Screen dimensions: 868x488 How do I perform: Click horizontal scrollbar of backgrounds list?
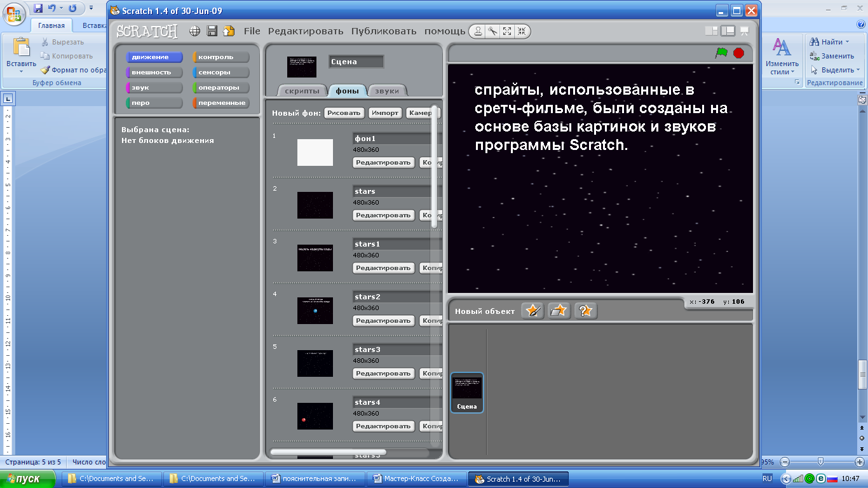point(328,452)
